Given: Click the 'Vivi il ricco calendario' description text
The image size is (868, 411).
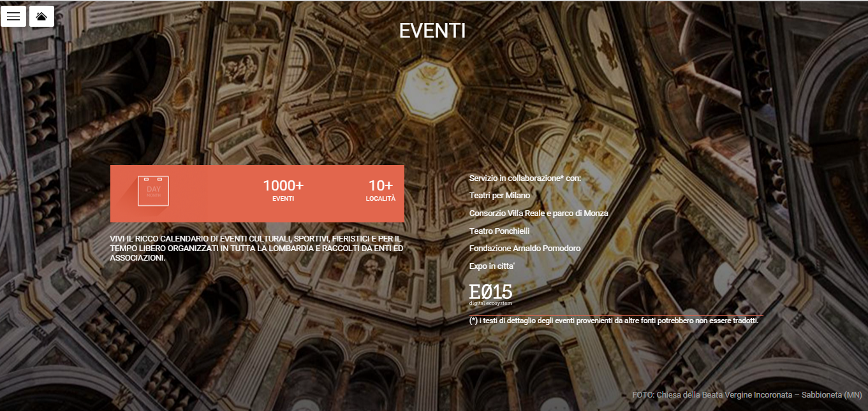Looking at the screenshot, I should pos(256,248).
